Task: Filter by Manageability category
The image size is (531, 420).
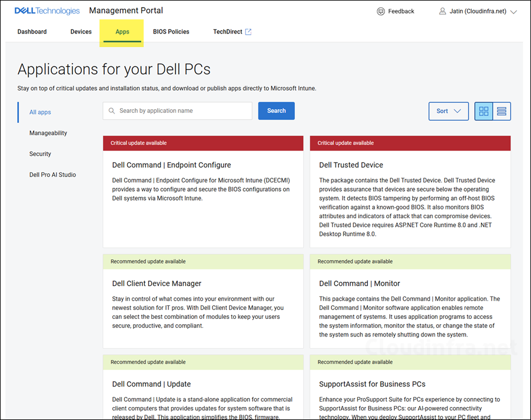Action: (48, 133)
